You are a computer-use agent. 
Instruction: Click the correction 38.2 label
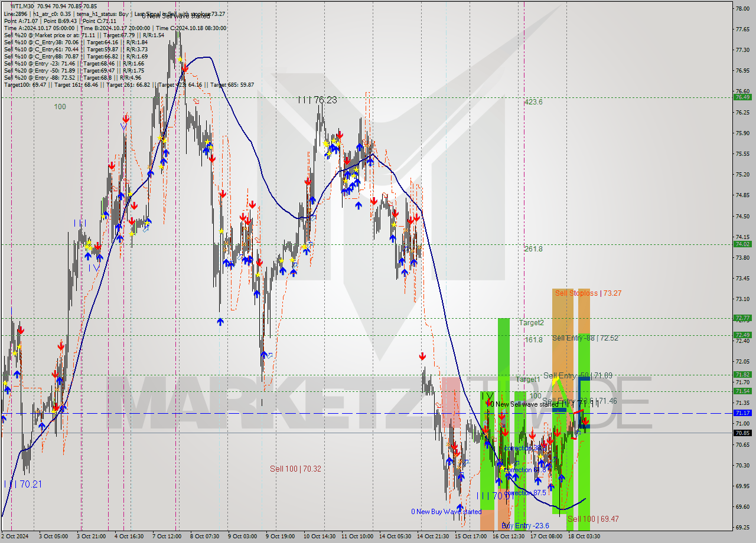(x=524, y=449)
